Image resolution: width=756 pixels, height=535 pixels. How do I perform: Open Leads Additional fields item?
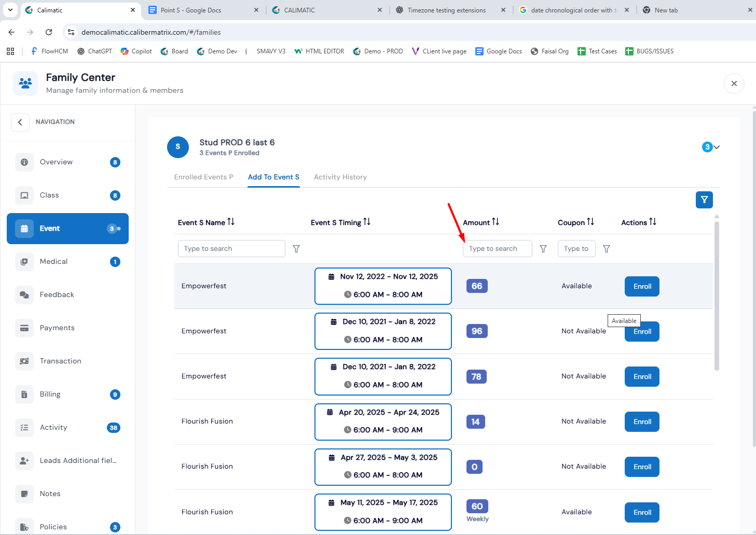pyautogui.click(x=67, y=461)
